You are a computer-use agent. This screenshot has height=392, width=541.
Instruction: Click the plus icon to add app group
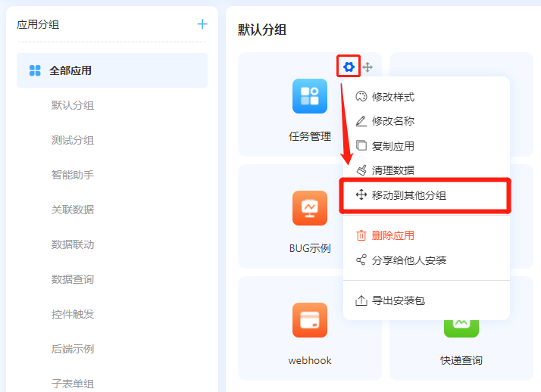coord(202,24)
